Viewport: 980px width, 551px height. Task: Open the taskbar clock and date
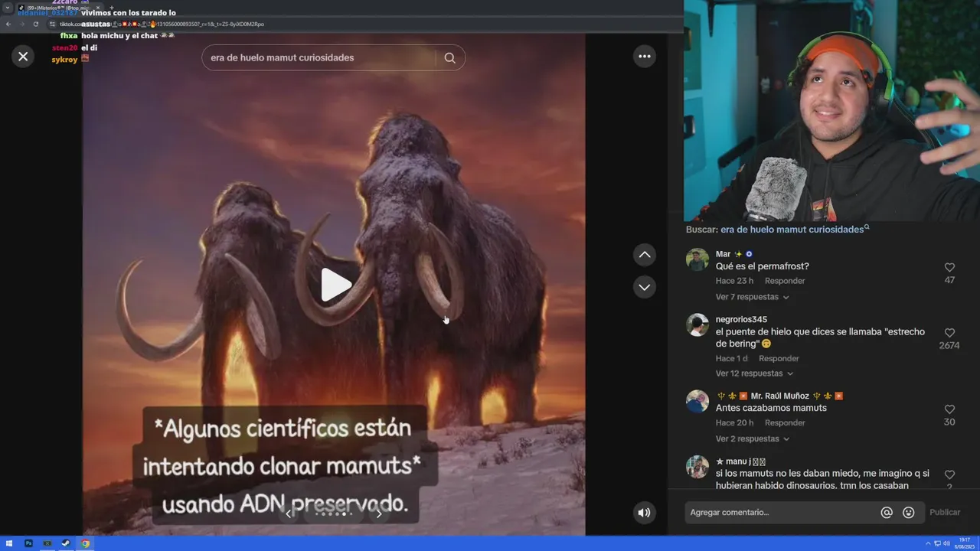pyautogui.click(x=965, y=543)
